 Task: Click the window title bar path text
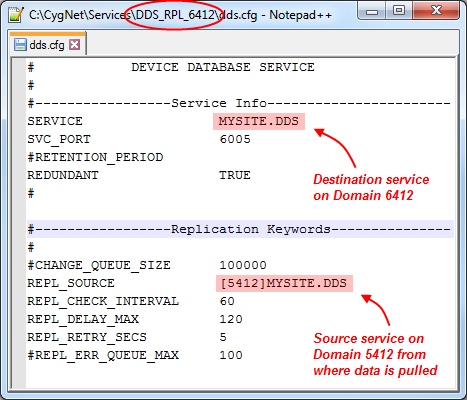(180, 15)
